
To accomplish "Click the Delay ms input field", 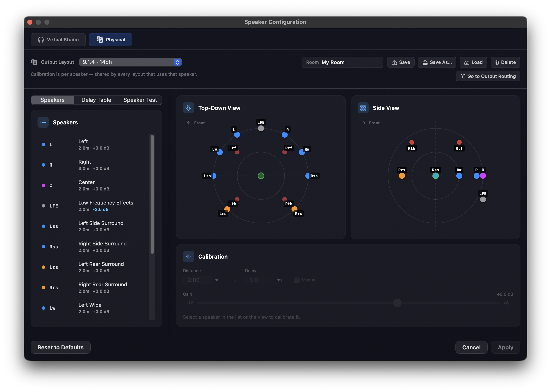I will [x=260, y=280].
